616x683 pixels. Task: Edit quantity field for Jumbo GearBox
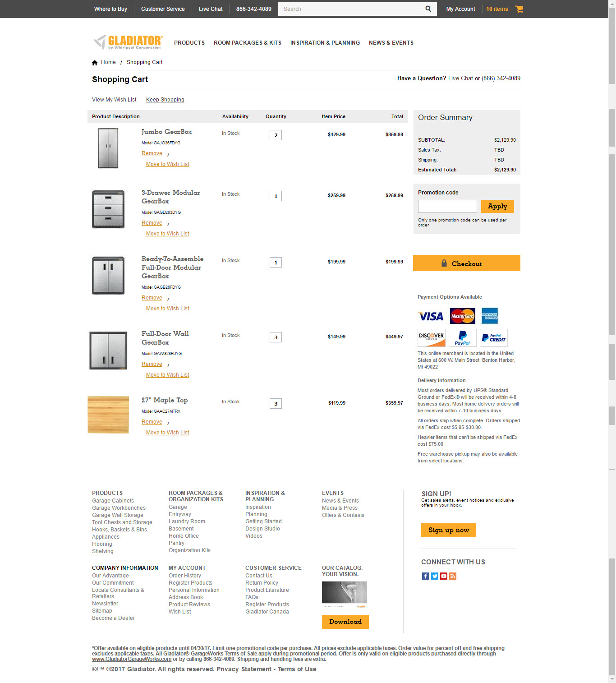coord(276,135)
